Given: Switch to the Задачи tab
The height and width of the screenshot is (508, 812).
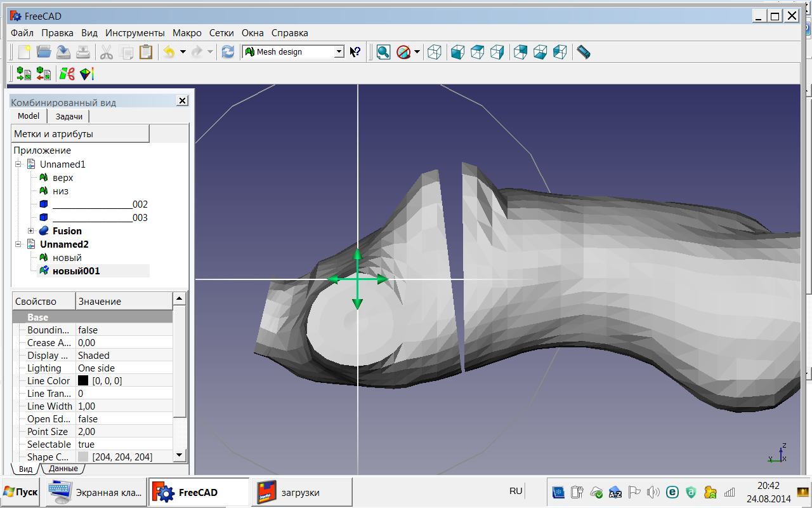Looking at the screenshot, I should pyautogui.click(x=69, y=116).
